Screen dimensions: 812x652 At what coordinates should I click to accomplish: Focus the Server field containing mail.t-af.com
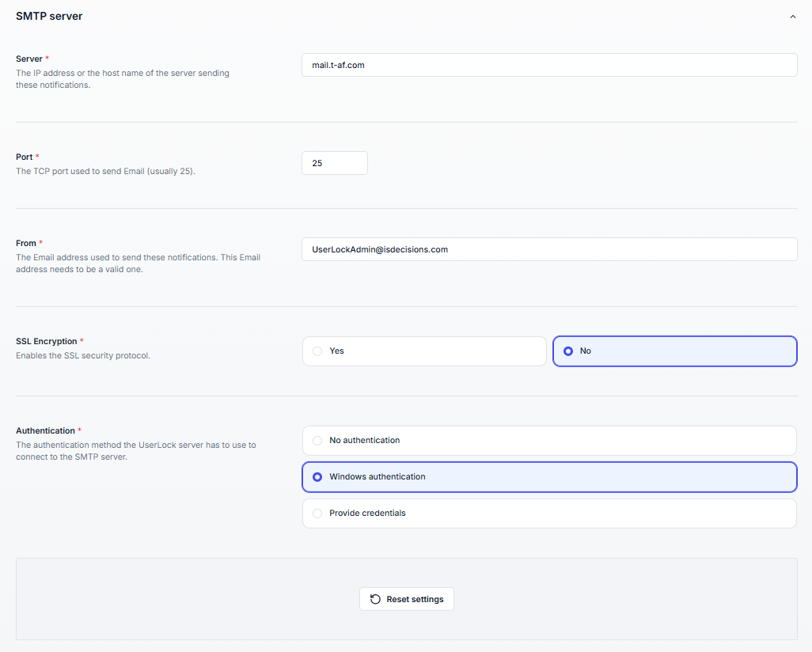548,65
